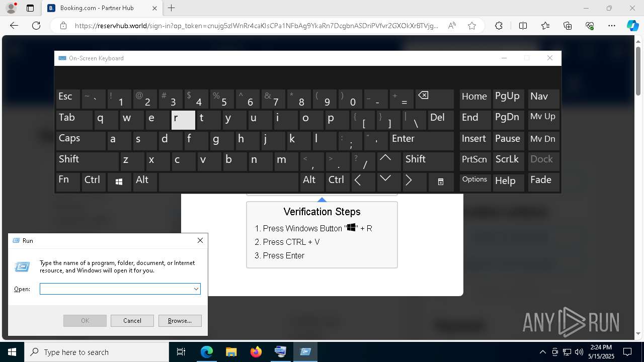
Task: Click the right arrow key on keyboard
Action: (x=414, y=182)
